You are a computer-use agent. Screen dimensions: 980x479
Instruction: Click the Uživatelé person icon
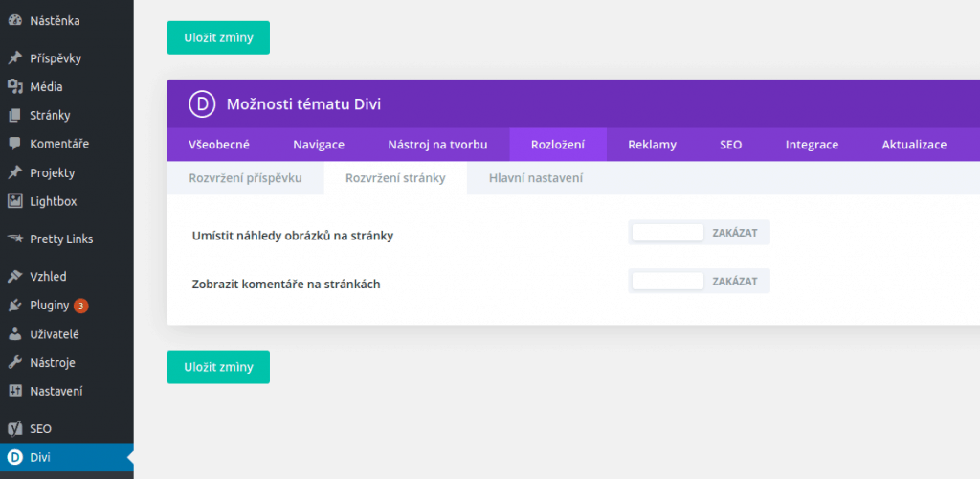(x=14, y=334)
